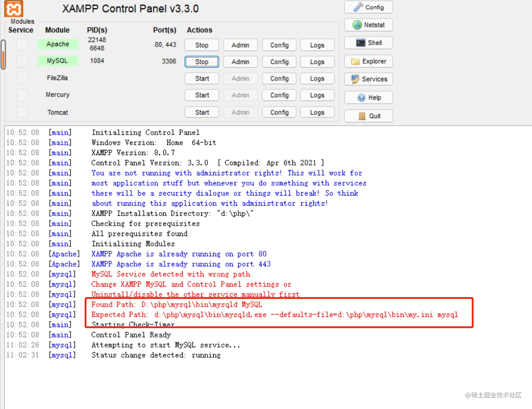Start the Tomcat module
The width and height of the screenshot is (532, 409).
[x=202, y=112]
